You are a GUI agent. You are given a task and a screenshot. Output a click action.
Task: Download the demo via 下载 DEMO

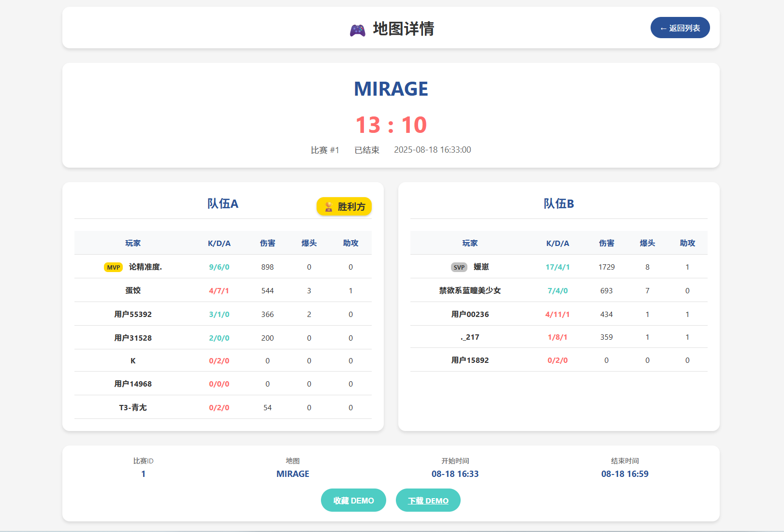(x=428, y=500)
